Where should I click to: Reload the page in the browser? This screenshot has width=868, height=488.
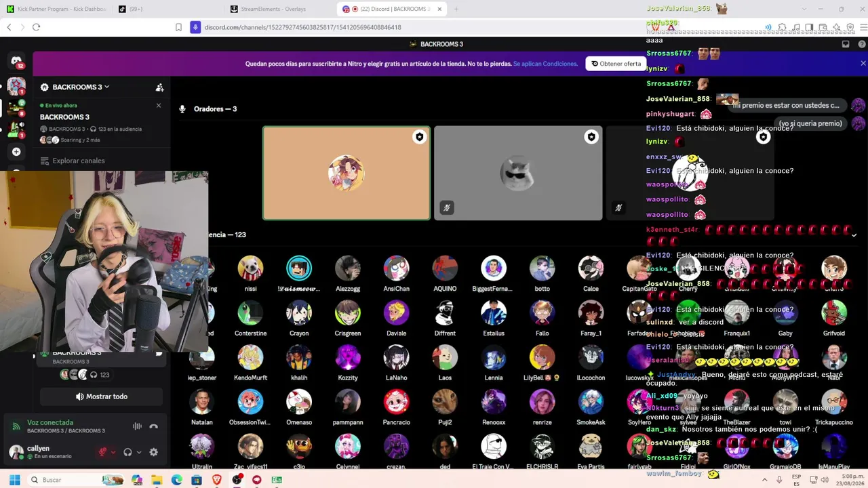(37, 27)
